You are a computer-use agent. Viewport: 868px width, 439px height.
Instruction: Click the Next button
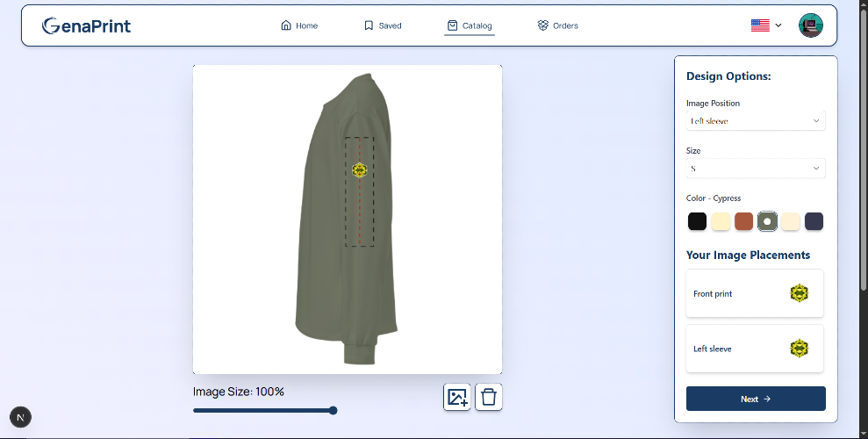click(756, 399)
